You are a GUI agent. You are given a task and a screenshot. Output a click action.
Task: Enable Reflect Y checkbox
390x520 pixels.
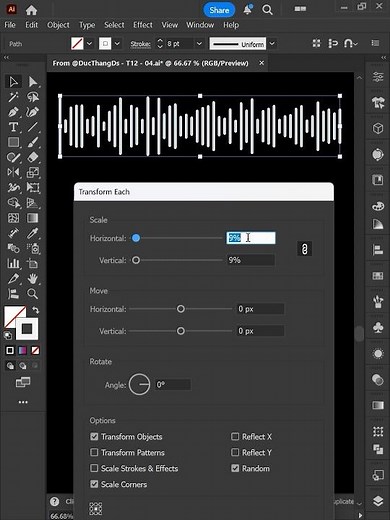click(235, 452)
